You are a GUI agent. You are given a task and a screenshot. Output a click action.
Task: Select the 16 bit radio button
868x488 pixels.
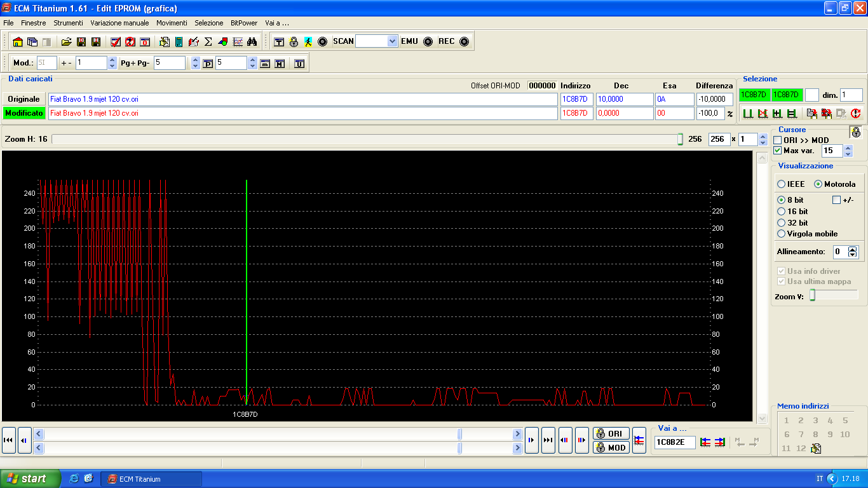click(x=782, y=212)
